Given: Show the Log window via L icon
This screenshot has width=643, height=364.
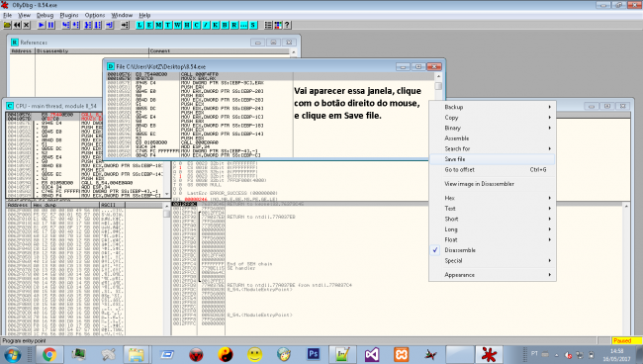Looking at the screenshot, I should [x=139, y=25].
